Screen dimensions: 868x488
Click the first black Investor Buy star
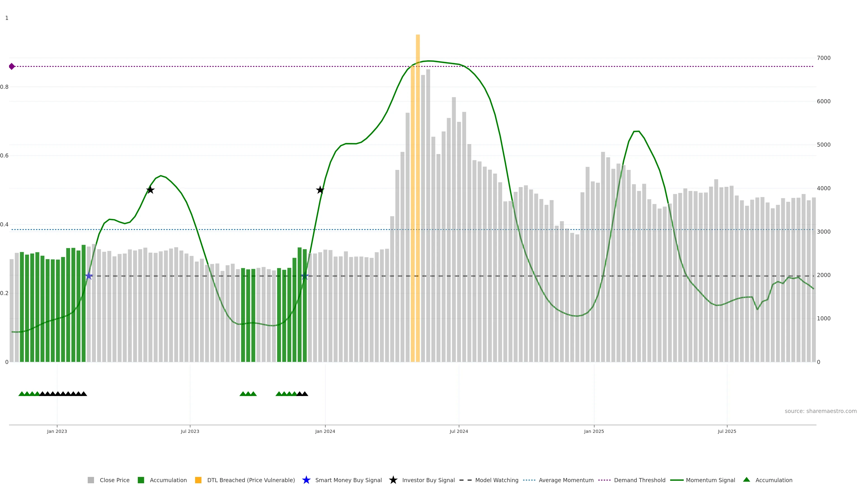[150, 190]
